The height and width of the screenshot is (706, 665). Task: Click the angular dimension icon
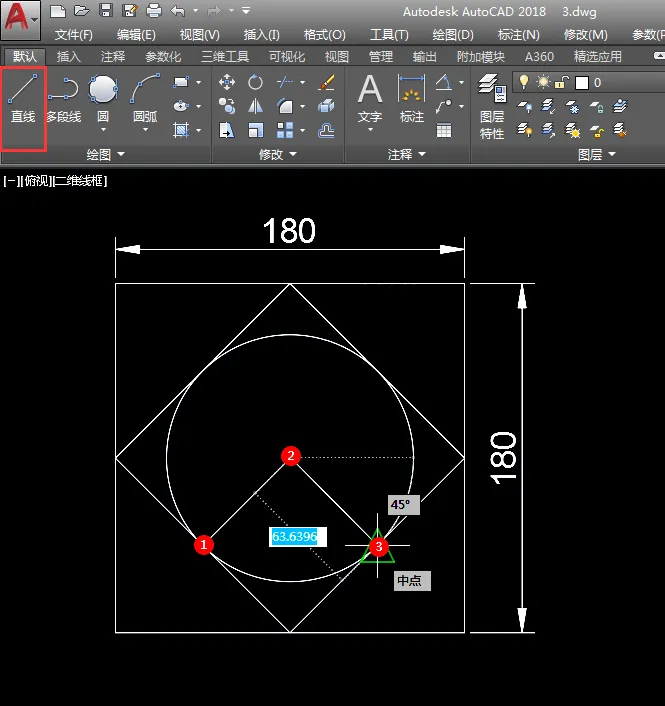pyautogui.click(x=444, y=82)
